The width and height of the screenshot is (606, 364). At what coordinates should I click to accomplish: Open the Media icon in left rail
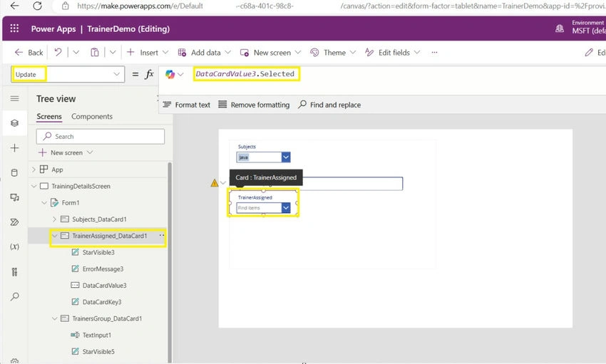pyautogui.click(x=14, y=197)
